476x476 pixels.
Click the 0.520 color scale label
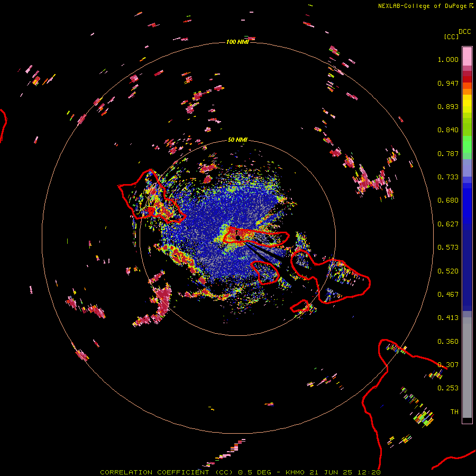[448, 271]
